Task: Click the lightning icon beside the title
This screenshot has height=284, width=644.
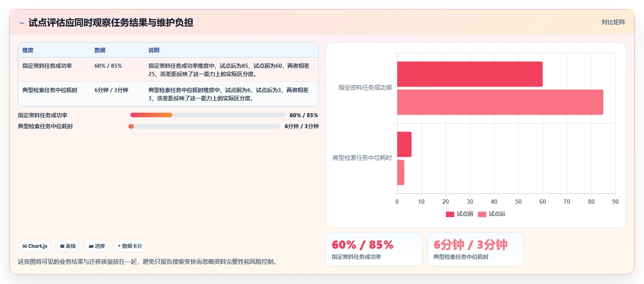Action: (x=21, y=23)
